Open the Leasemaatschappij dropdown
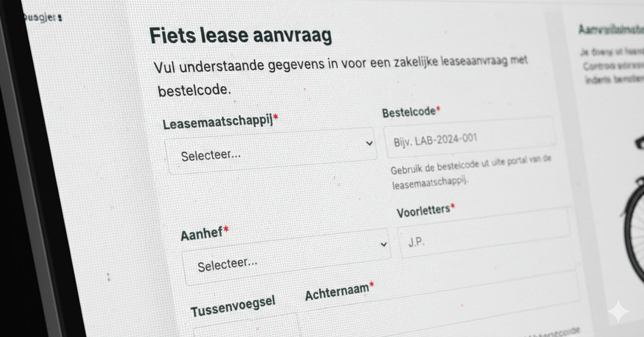Screen dimensions: 644x337 pos(270,151)
